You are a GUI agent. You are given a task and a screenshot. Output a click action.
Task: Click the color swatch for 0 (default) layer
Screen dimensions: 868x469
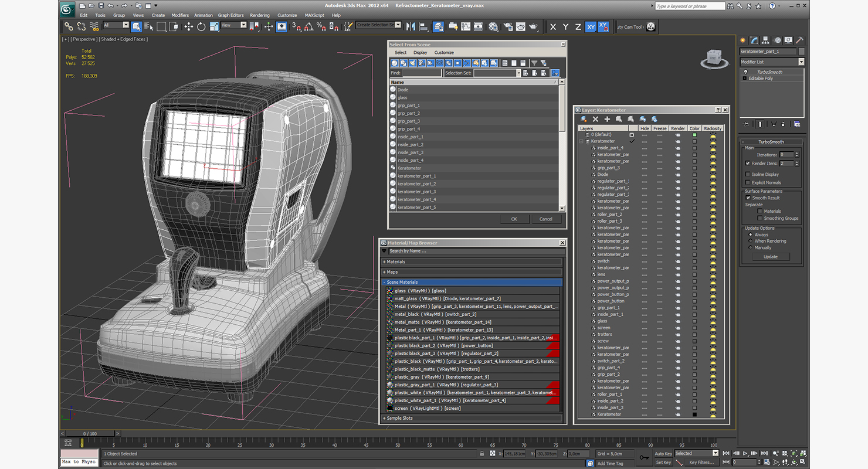click(694, 135)
